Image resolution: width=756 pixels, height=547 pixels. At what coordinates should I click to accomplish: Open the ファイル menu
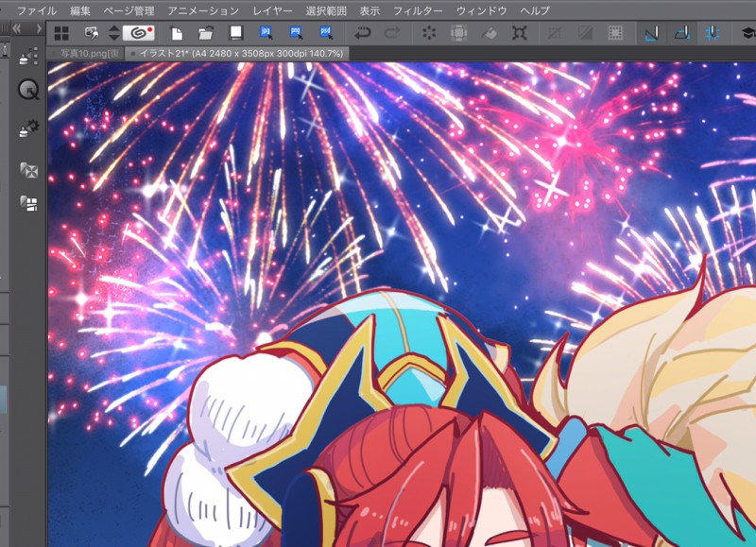(x=37, y=10)
